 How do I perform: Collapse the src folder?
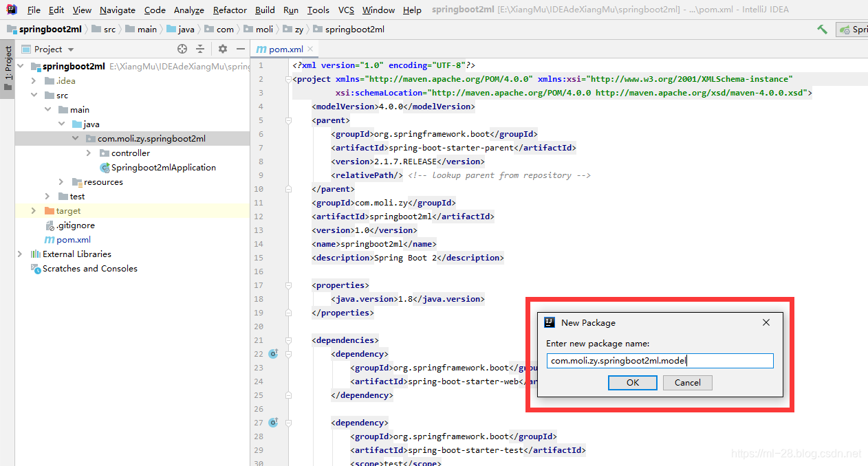(34, 96)
